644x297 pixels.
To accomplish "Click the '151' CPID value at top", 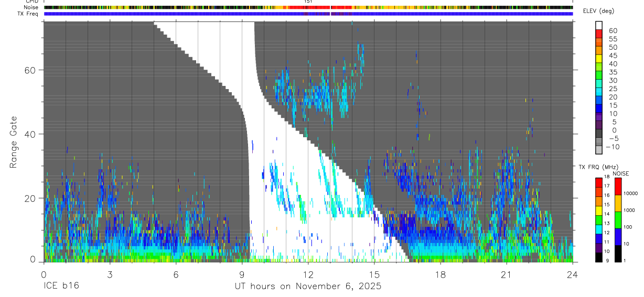I will point(308,2).
